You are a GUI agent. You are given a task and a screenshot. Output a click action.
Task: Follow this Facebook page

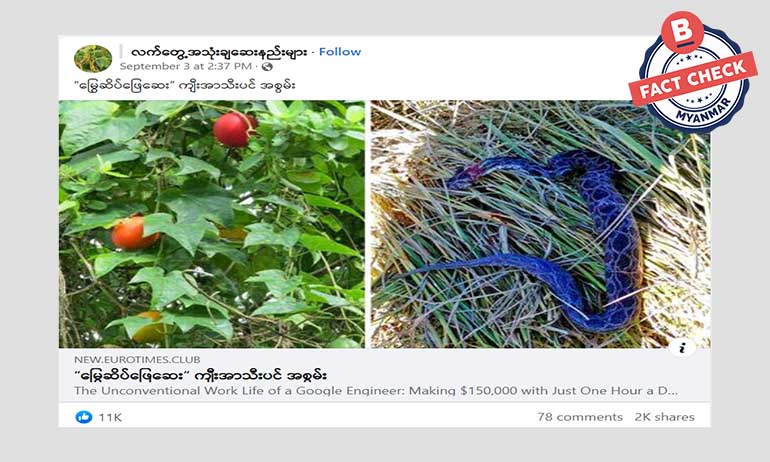click(x=340, y=52)
